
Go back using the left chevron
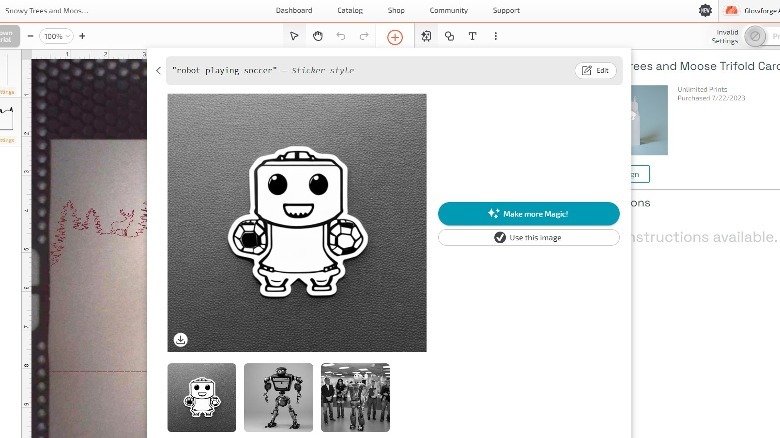(158, 70)
